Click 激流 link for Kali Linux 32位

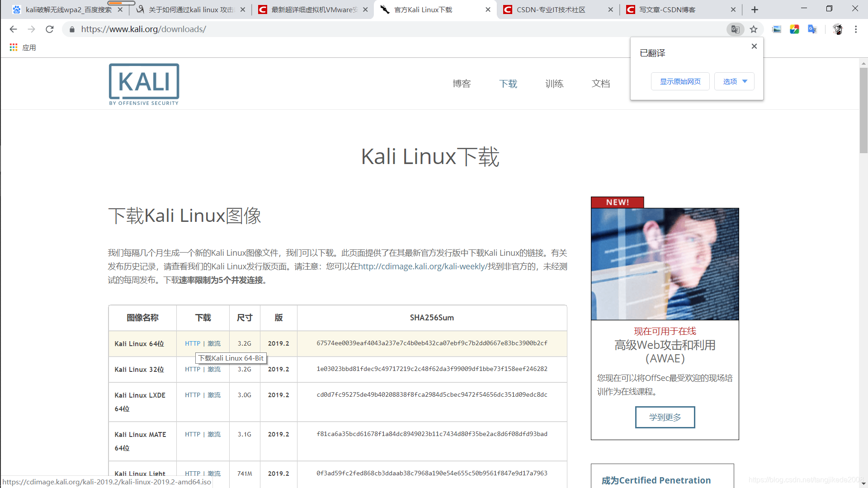pyautogui.click(x=214, y=369)
